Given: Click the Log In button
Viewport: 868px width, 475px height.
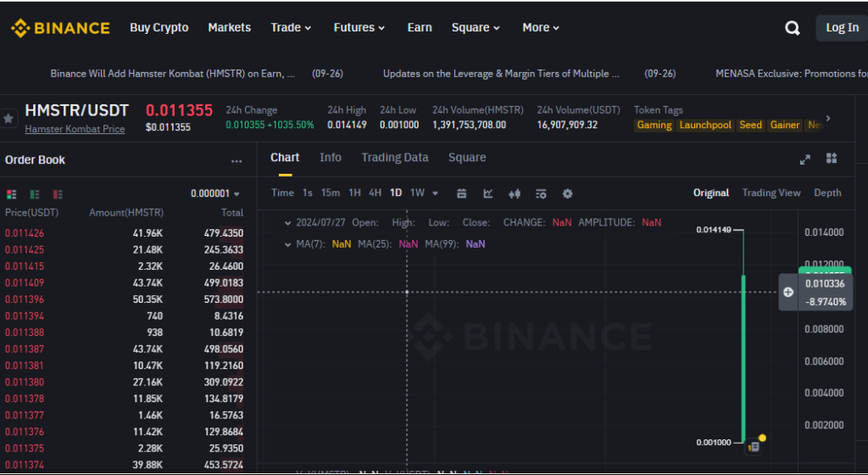Looking at the screenshot, I should pos(842,28).
